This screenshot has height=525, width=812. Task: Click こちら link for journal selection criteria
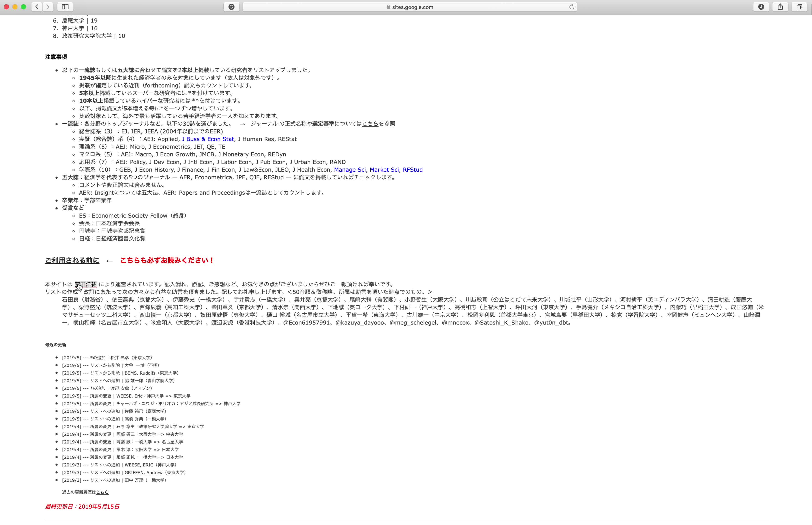point(370,124)
